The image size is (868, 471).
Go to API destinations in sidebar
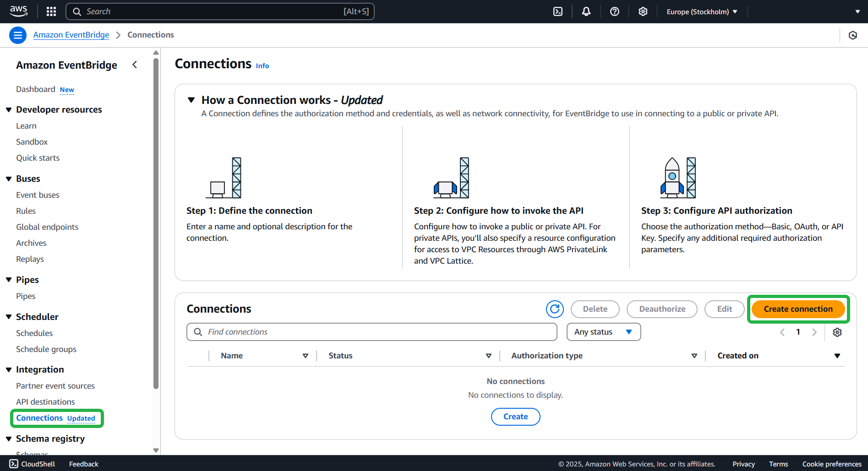pos(45,402)
